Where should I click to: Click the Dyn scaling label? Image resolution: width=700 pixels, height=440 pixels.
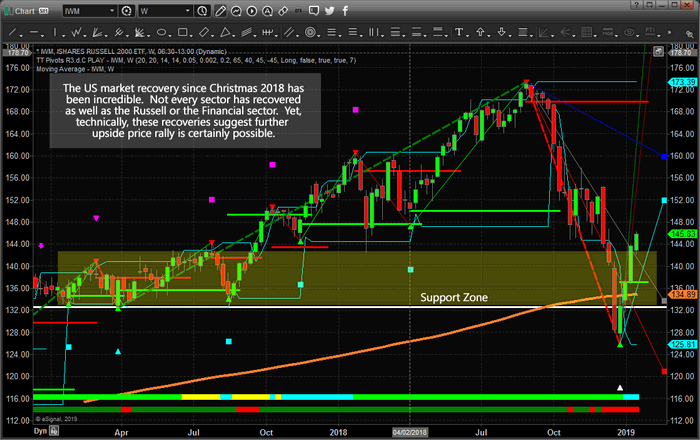click(40, 431)
